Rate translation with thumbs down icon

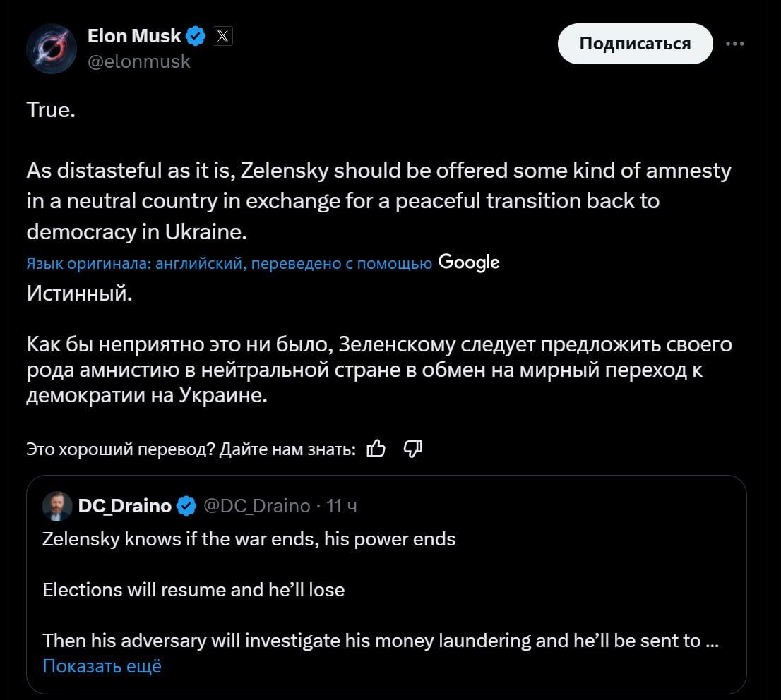[412, 448]
